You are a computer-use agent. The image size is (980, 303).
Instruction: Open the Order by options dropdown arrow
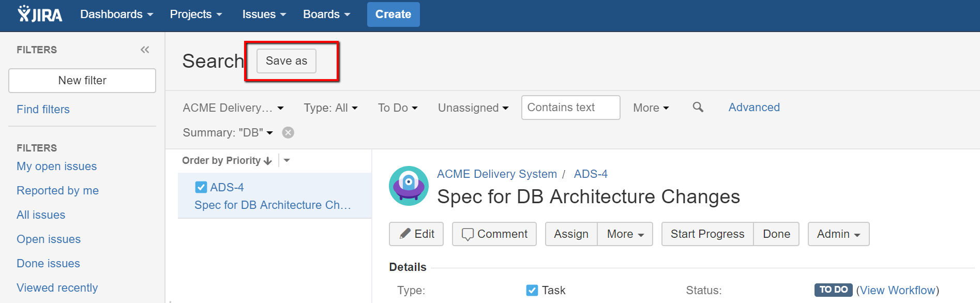[x=287, y=160]
